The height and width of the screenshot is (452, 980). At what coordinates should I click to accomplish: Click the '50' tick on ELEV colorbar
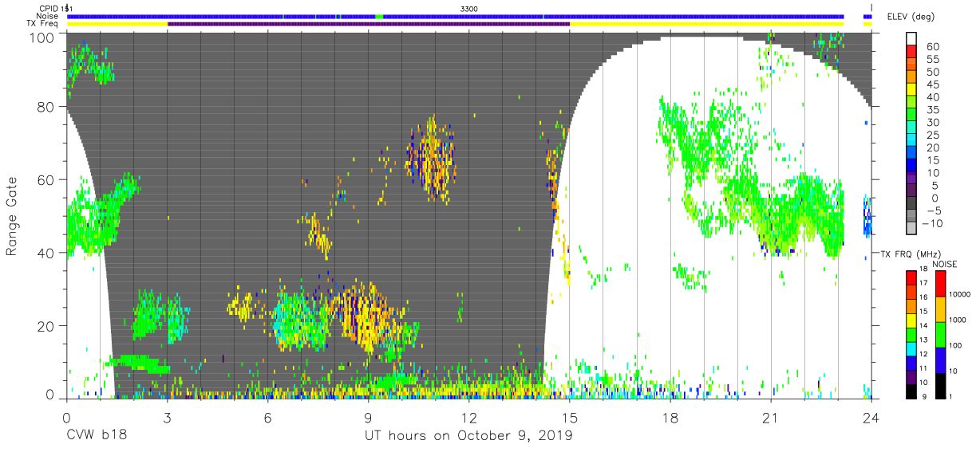click(933, 72)
